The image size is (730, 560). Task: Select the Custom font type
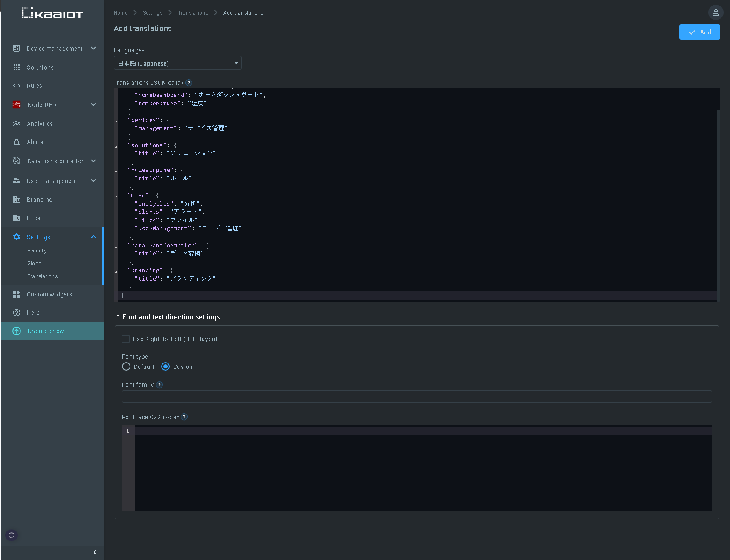tap(165, 366)
